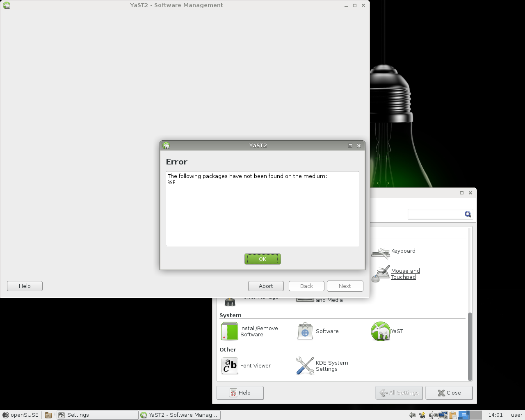
Task: Open the Software item with the shopping bag icon
Action: 318,331
